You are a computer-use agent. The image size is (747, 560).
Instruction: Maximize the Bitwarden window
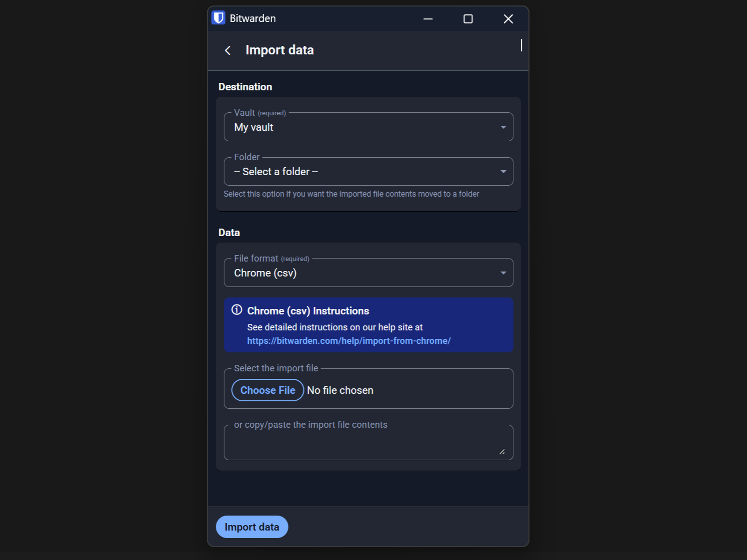468,19
